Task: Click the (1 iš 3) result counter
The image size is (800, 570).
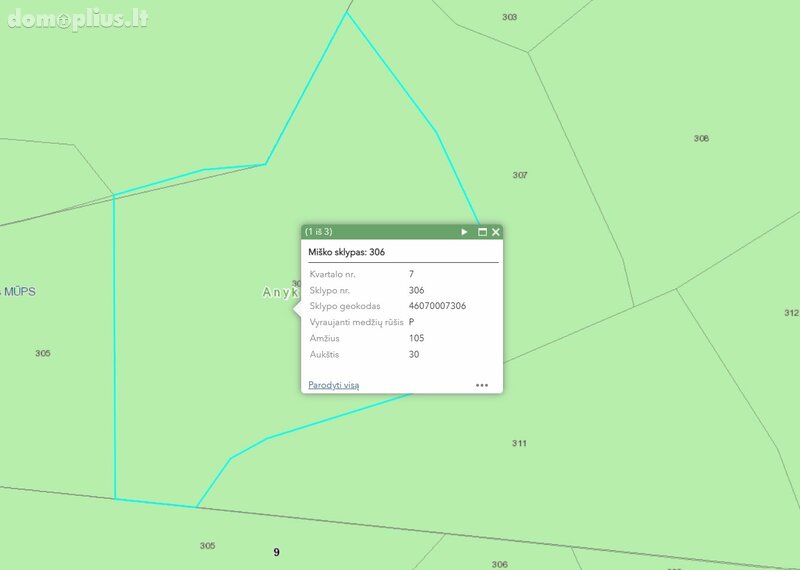Action: [x=318, y=232]
